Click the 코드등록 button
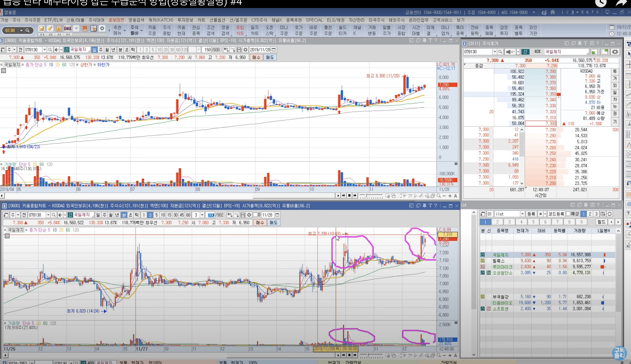The width and height of the screenshot is (631, 364). pos(556,214)
